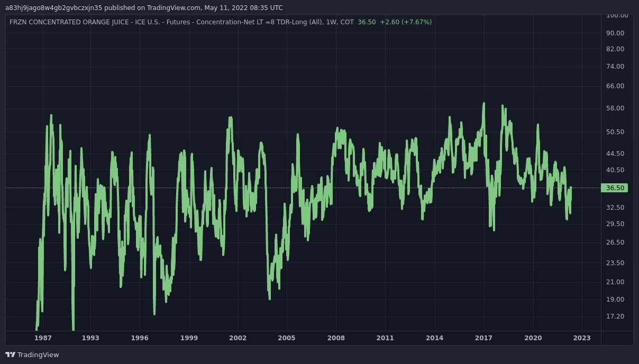Click the 2008 year label on time axis
Image resolution: width=639 pixels, height=364 pixels.
[x=336, y=338]
